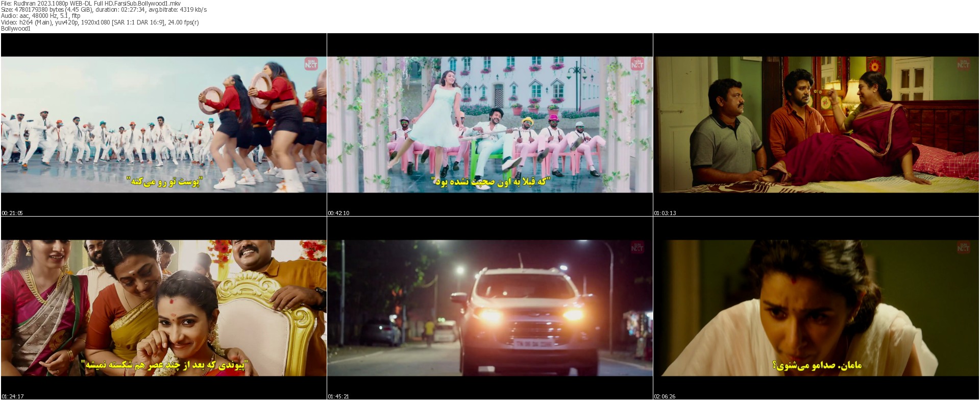
Task: Open the woman close-up thumbnail at 02:06:26
Action: pyautogui.click(x=816, y=308)
